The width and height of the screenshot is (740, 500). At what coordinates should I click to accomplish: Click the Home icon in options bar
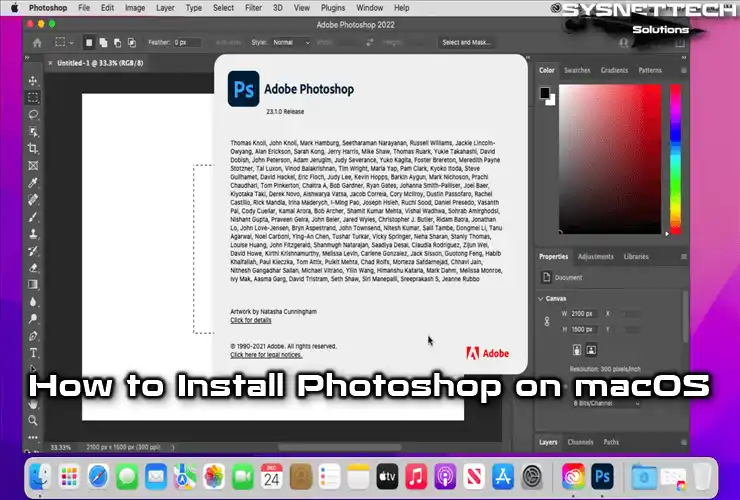37,42
